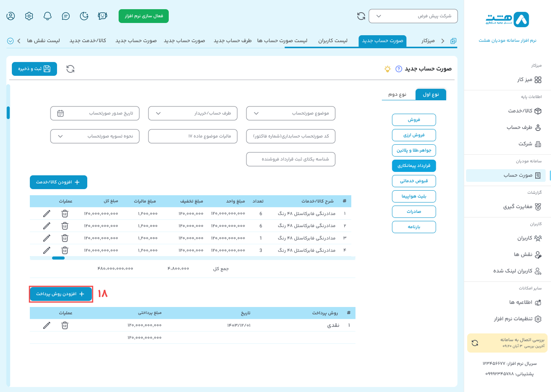Click the افزودن کالا/خدمت button
The height and width of the screenshot is (392, 551).
[x=59, y=182]
